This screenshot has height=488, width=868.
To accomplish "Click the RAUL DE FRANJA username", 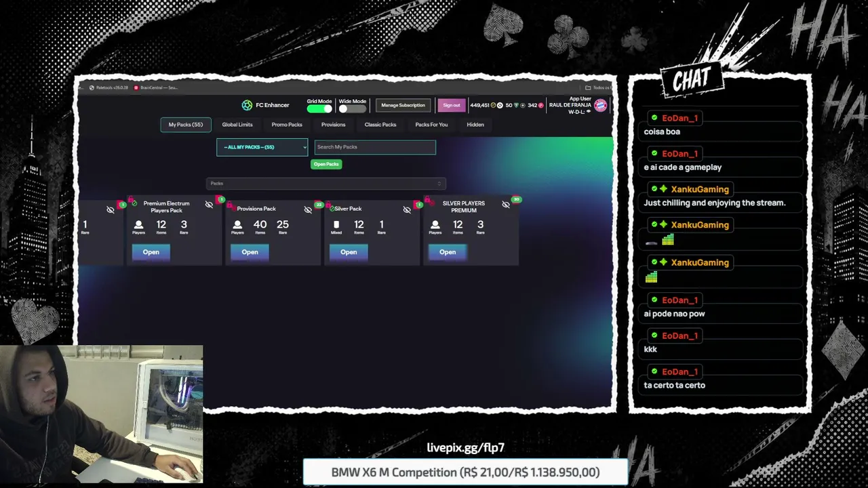I will (570, 105).
